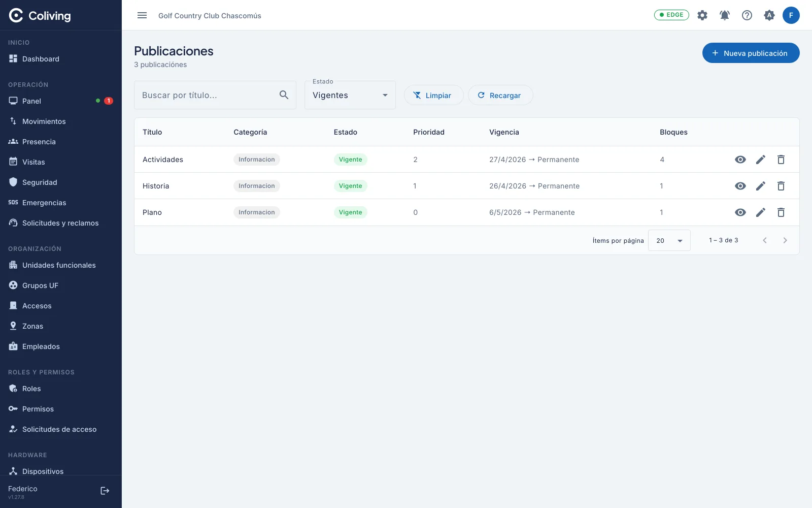Click the admin badge icon in header
This screenshot has height=508, width=812.
pos(769,15)
